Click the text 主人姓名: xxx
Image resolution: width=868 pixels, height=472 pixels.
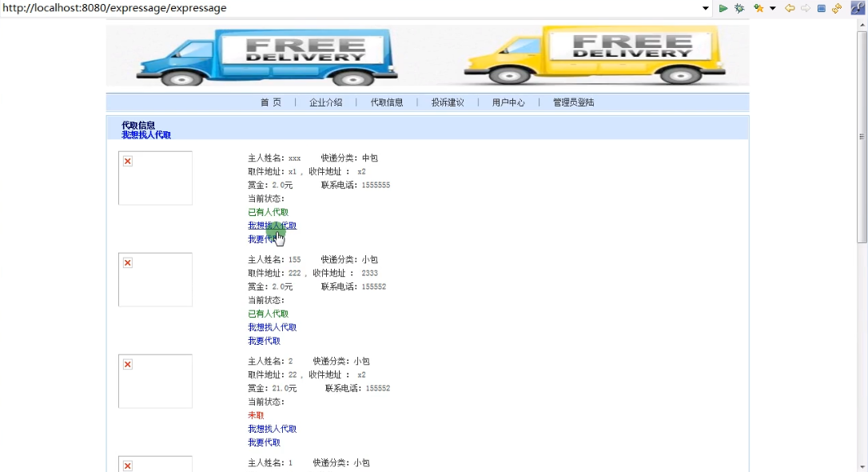click(x=275, y=158)
